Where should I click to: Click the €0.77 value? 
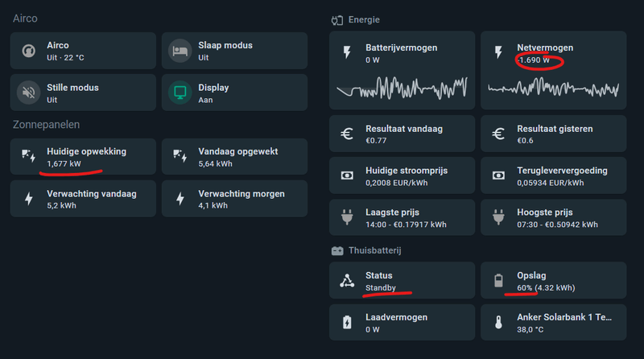click(376, 141)
